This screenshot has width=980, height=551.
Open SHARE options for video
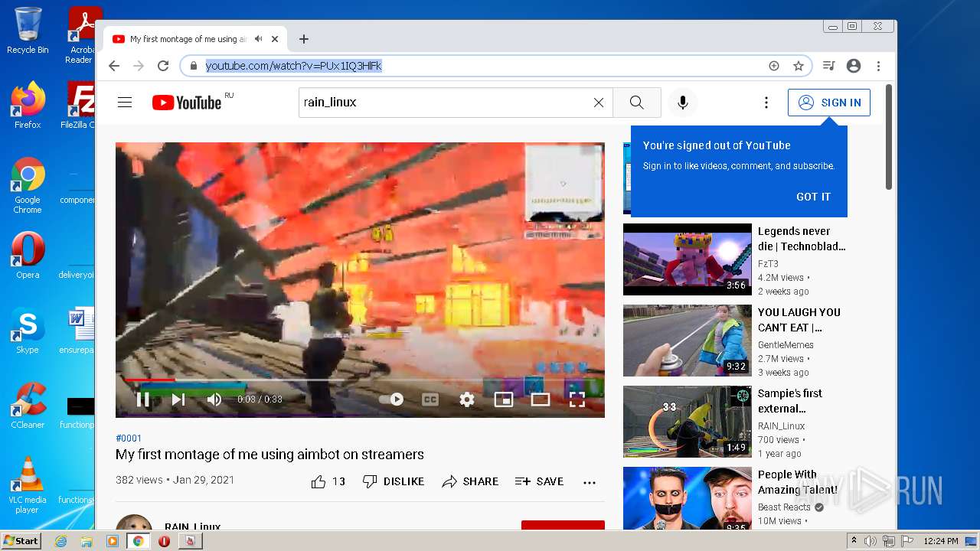point(470,481)
